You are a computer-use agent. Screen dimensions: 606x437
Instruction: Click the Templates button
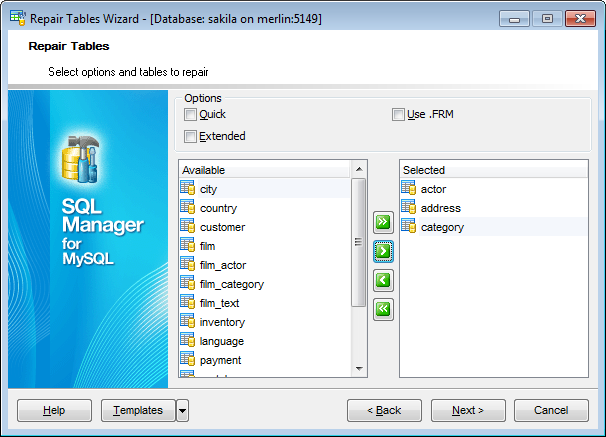tap(138, 410)
